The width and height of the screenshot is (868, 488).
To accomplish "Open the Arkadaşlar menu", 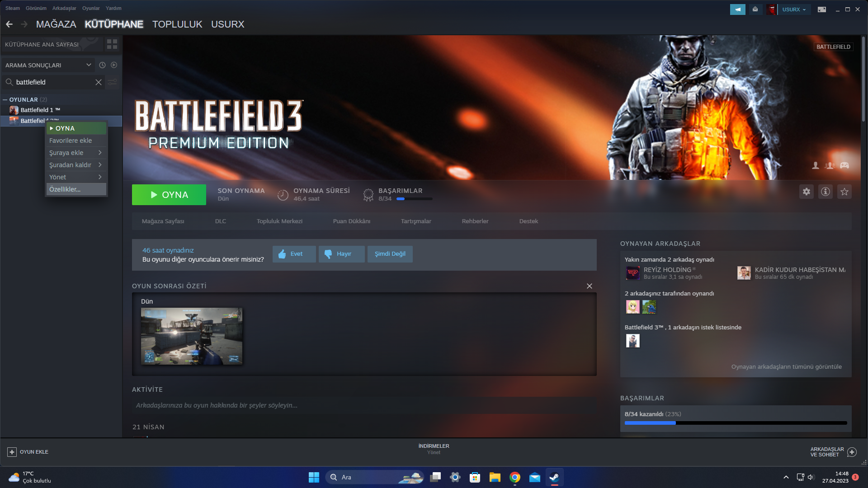I will pos(64,8).
